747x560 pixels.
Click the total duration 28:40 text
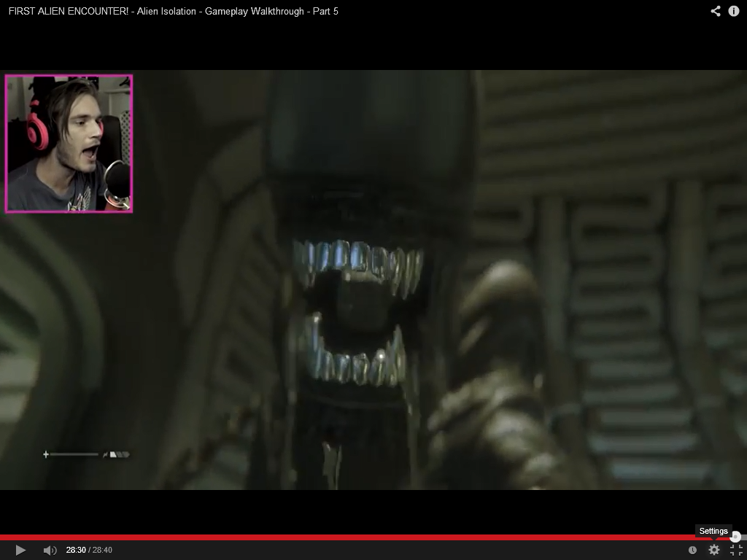tap(102, 551)
